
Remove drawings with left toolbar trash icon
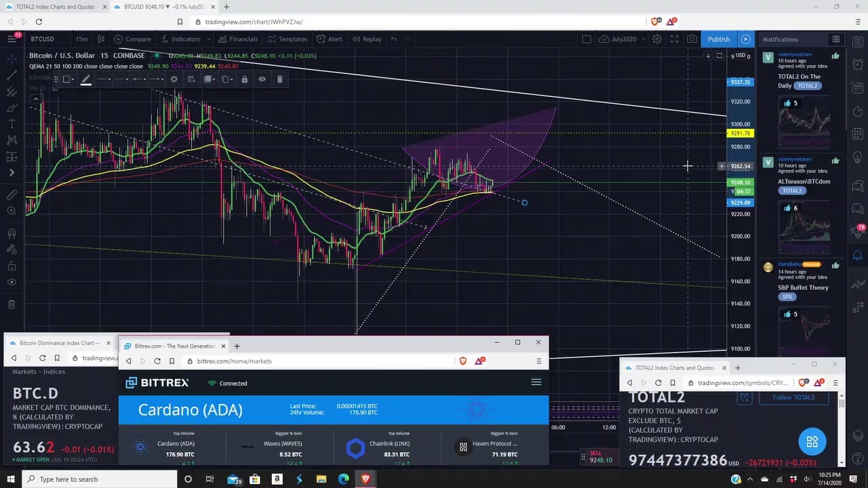(x=12, y=304)
